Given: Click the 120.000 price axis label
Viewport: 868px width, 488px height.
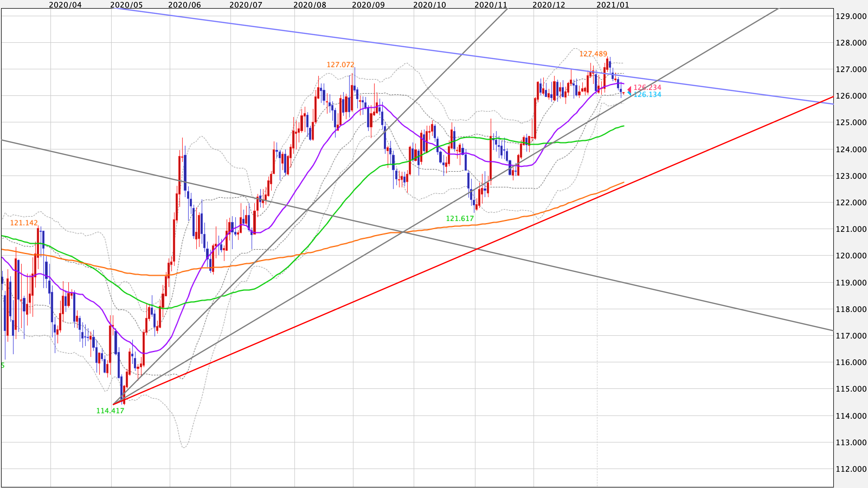Looking at the screenshot, I should tap(851, 256).
